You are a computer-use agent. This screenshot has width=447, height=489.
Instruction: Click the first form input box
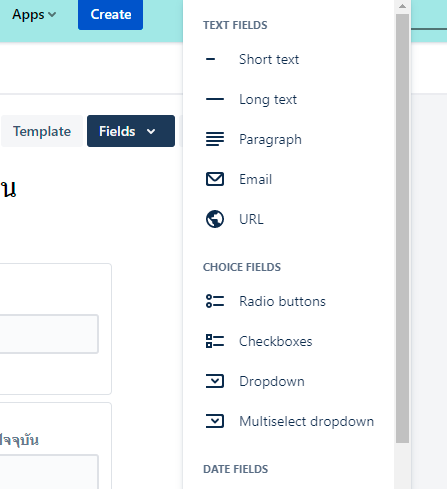click(49, 334)
